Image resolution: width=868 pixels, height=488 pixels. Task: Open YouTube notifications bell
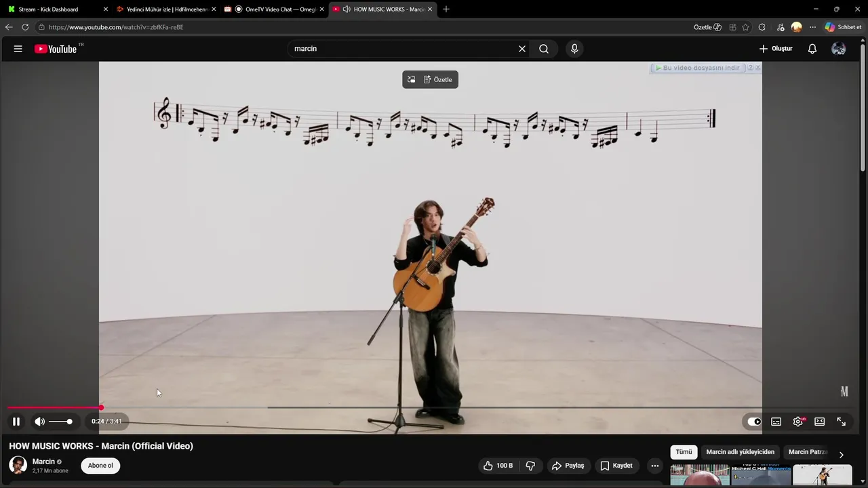tap(812, 49)
